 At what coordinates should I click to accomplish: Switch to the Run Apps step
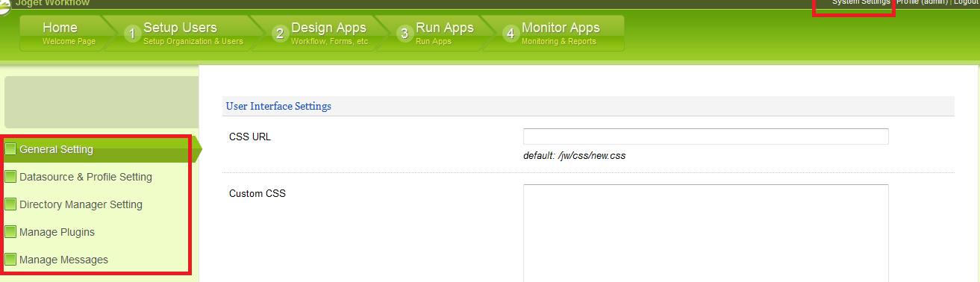coord(444,34)
